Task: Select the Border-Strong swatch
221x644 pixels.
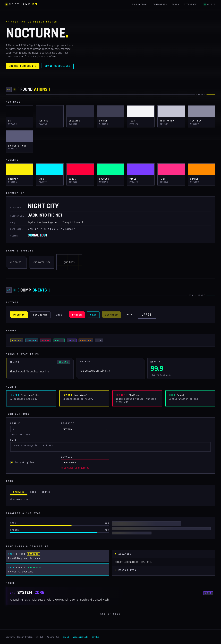Action: pos(19,141)
